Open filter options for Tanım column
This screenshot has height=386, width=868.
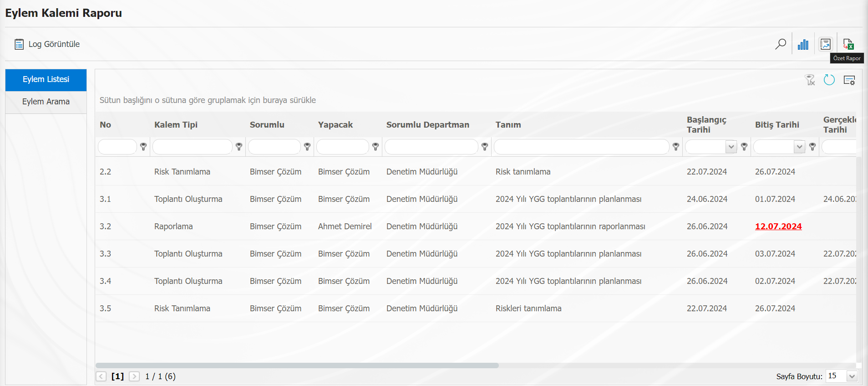coord(676,147)
